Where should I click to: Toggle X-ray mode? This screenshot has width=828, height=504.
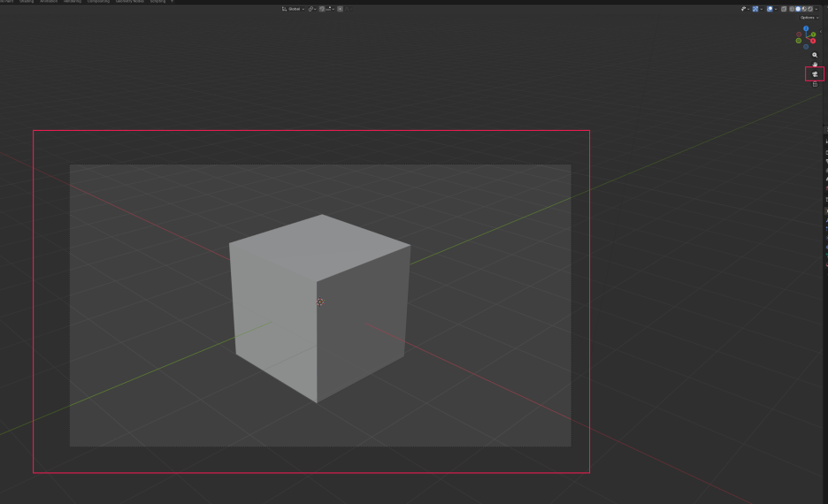tap(784, 9)
